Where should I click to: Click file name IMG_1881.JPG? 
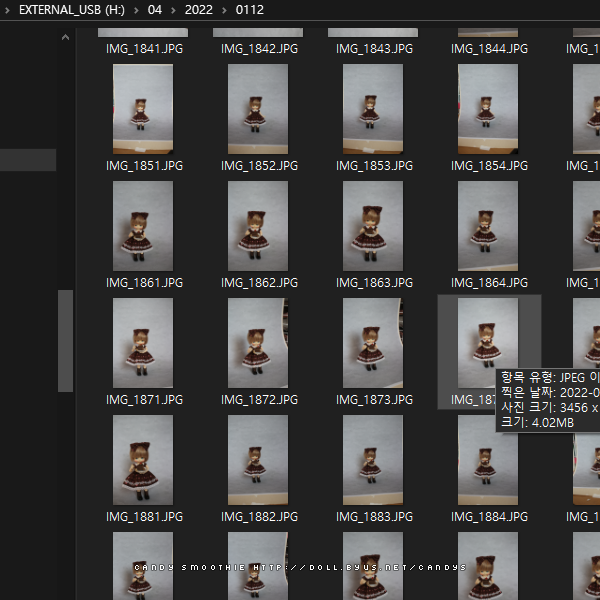[x=144, y=517]
